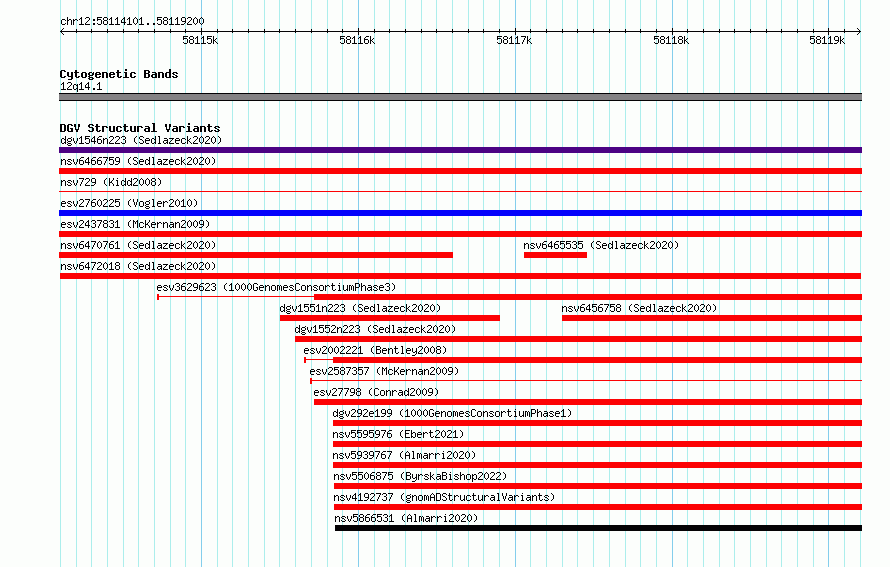The height and width of the screenshot is (567, 890).
Task: Click the dgv1546n223 (Sedlazeck2020) variant label
Action: click(141, 140)
